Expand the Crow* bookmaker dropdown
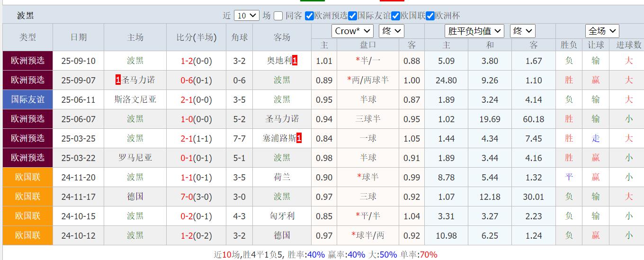 (x=352, y=31)
